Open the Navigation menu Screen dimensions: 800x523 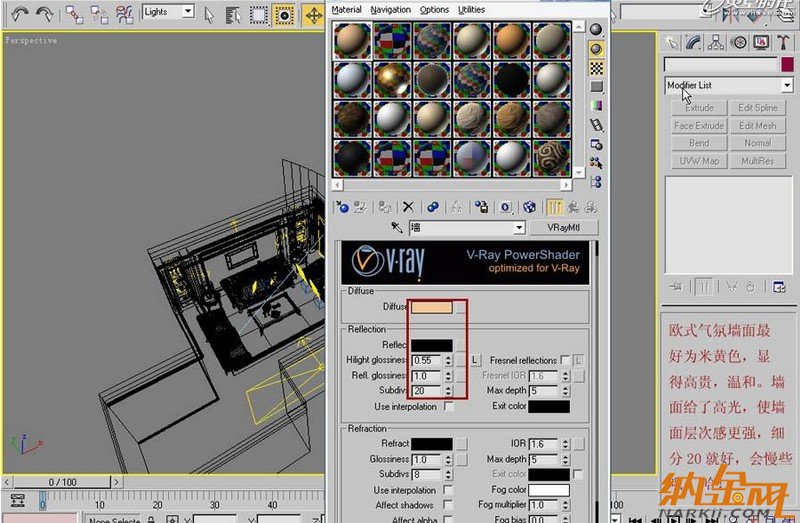coord(390,9)
